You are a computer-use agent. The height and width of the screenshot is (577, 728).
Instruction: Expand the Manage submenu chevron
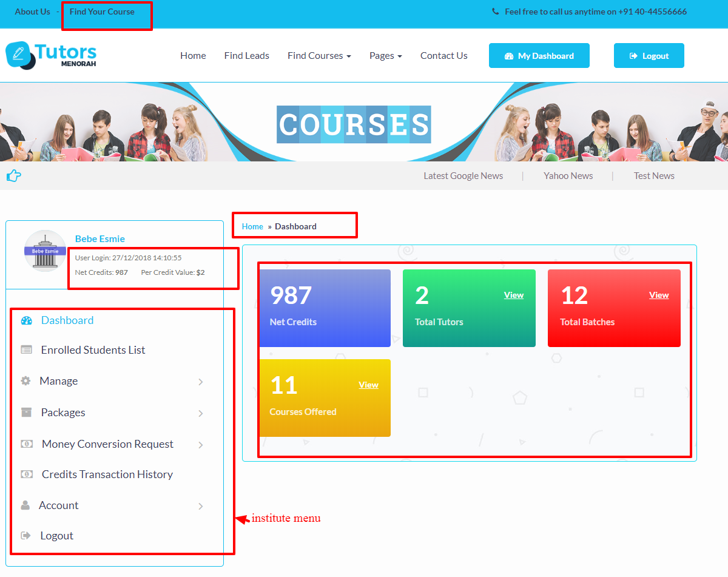pos(201,382)
